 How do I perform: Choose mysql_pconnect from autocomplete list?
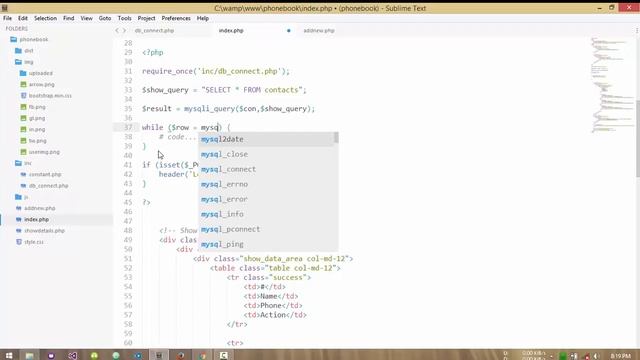[268, 229]
